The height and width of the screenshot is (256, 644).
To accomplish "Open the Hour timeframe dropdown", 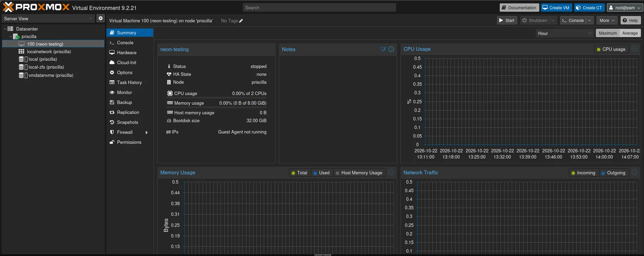I will (590, 33).
